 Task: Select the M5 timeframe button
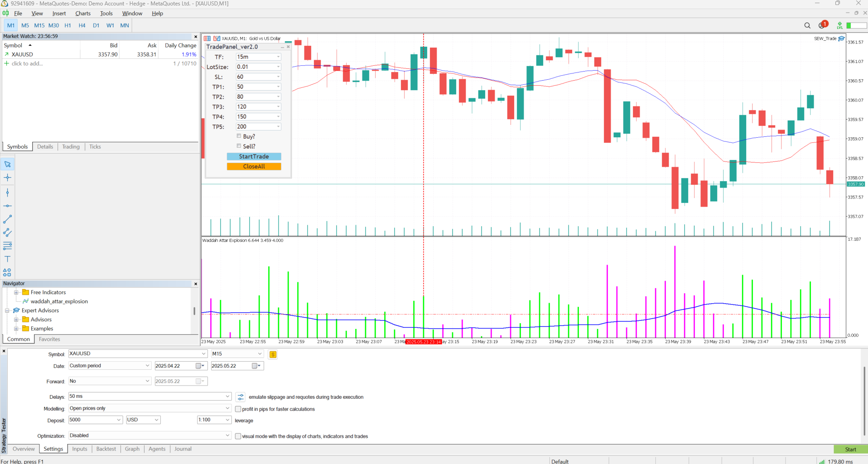[x=25, y=25]
